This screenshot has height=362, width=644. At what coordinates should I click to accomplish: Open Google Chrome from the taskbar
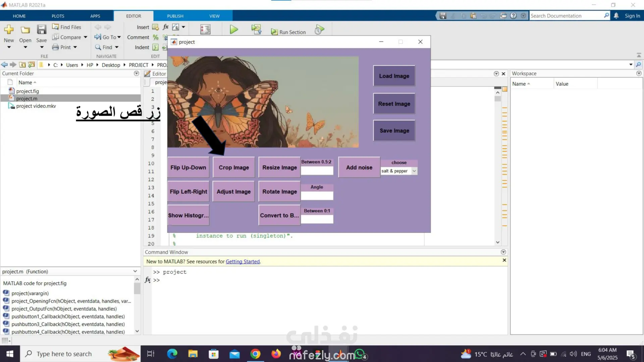coord(255,354)
